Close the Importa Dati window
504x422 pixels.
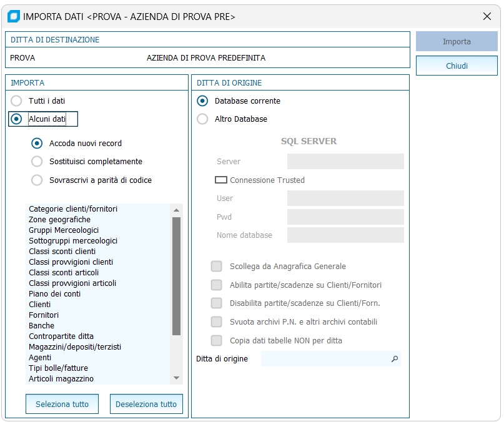pos(487,17)
